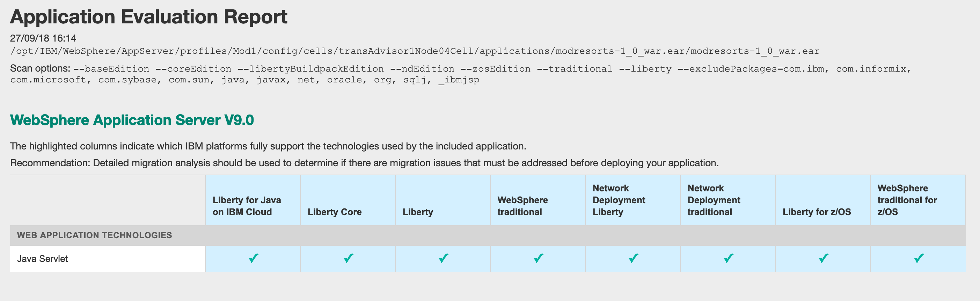
Task: Click the 'WebSphere Application Server V9.0' heading
Action: (132, 120)
